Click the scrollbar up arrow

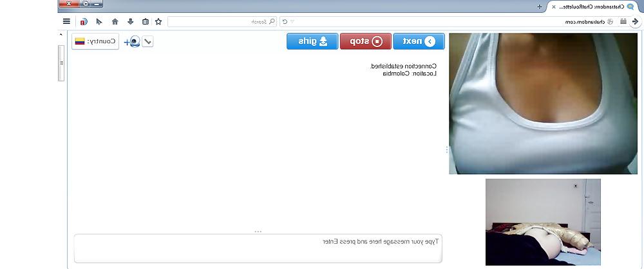pos(61,35)
